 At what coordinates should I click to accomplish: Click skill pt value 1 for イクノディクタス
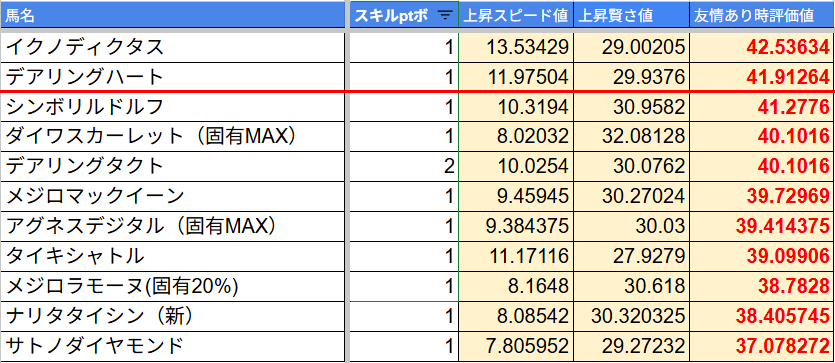[403, 47]
